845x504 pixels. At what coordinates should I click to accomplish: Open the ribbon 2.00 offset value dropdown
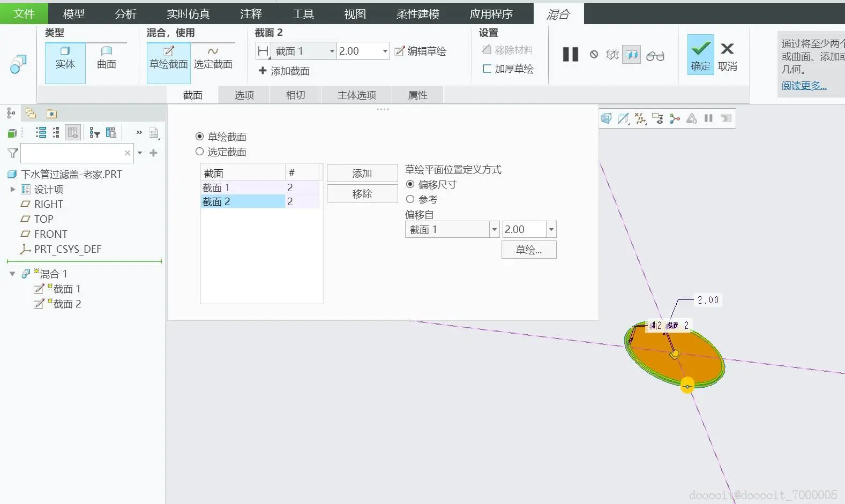(385, 51)
